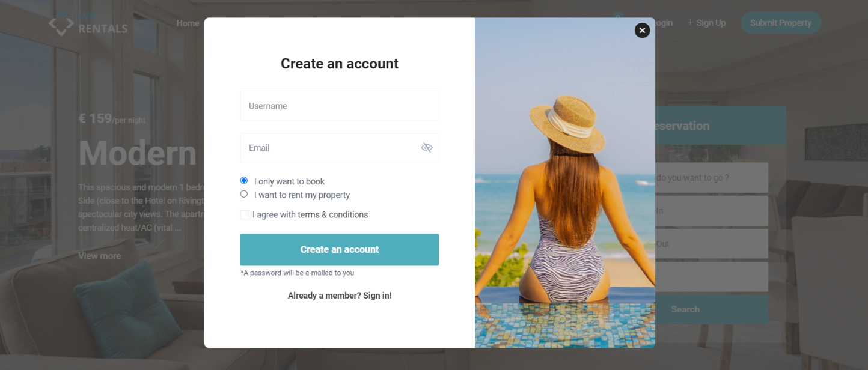Check "I agree with terms & conditions"

[x=245, y=214]
